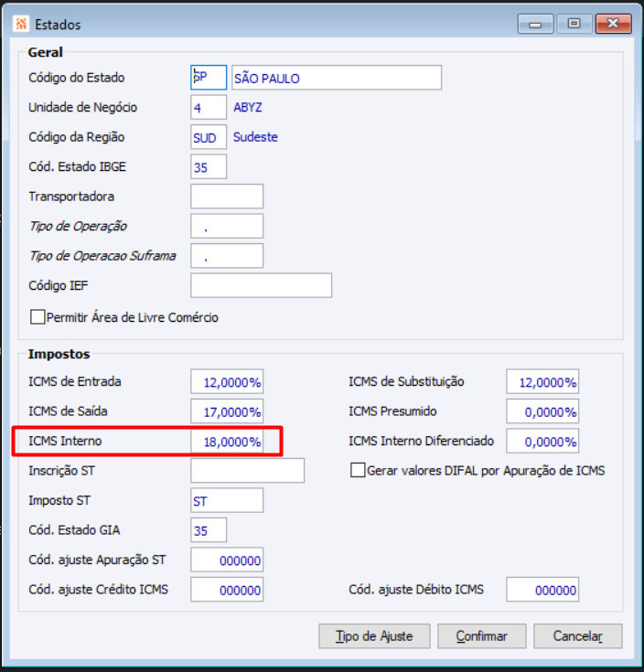Click the Código da Região input
This screenshot has height=672, width=644.
pos(209,137)
